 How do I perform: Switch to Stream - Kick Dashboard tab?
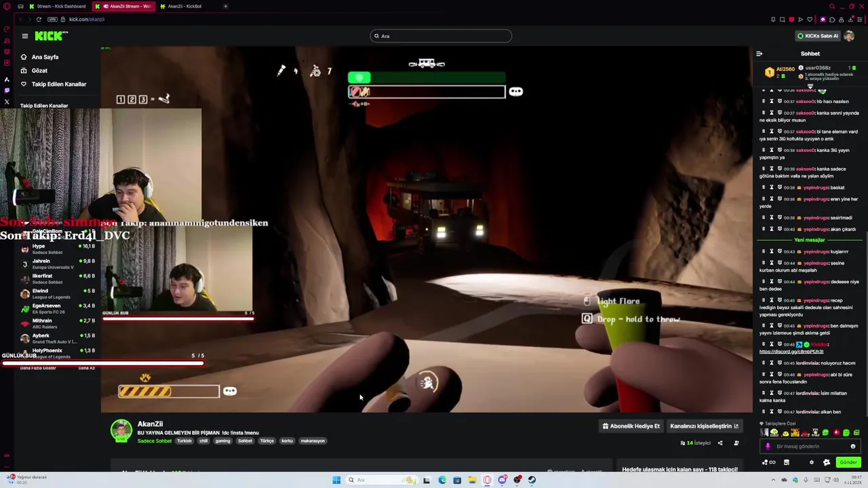coord(57,6)
